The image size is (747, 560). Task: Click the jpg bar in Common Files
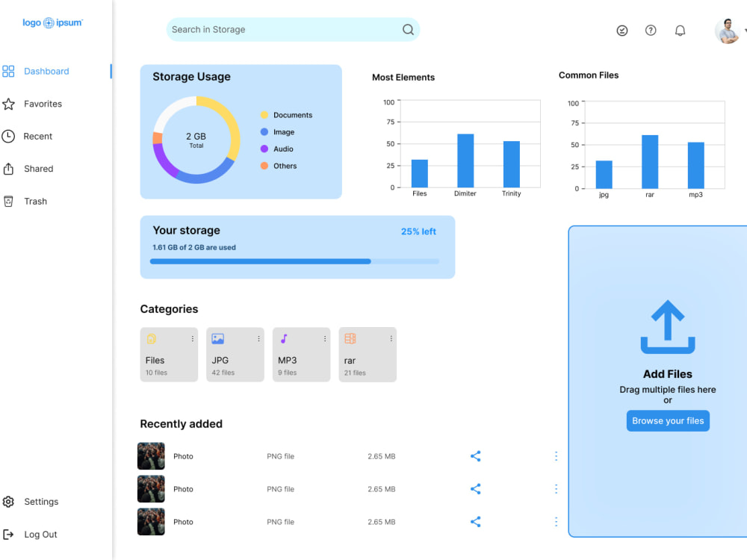coord(604,175)
